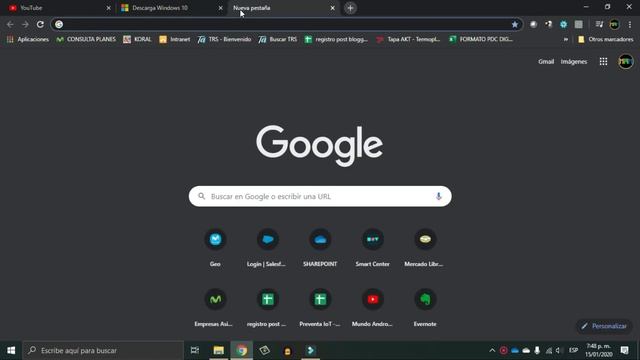Viewport: 640px width, 360px height.
Task: Click the gear extension icon in toolbar
Action: point(563,24)
